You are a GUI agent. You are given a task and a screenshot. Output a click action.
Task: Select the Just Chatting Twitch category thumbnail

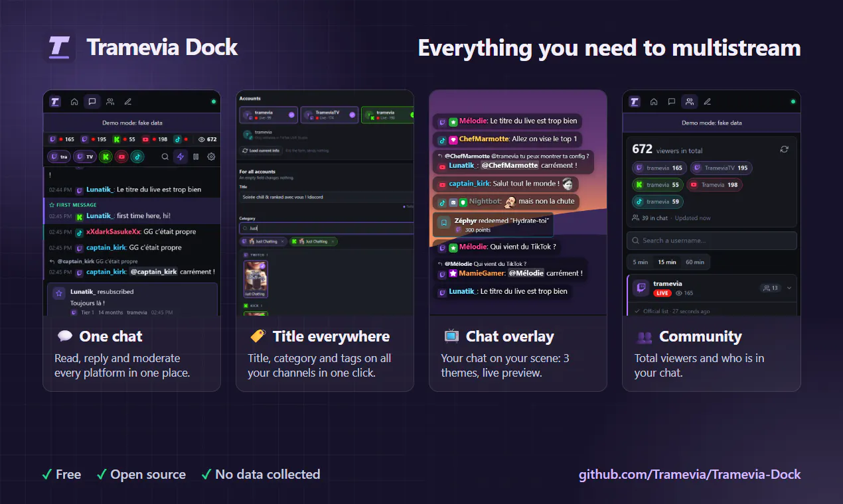click(x=256, y=279)
